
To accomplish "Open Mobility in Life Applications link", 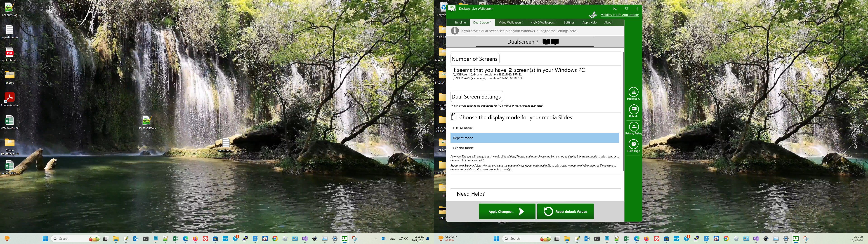I will coord(620,15).
